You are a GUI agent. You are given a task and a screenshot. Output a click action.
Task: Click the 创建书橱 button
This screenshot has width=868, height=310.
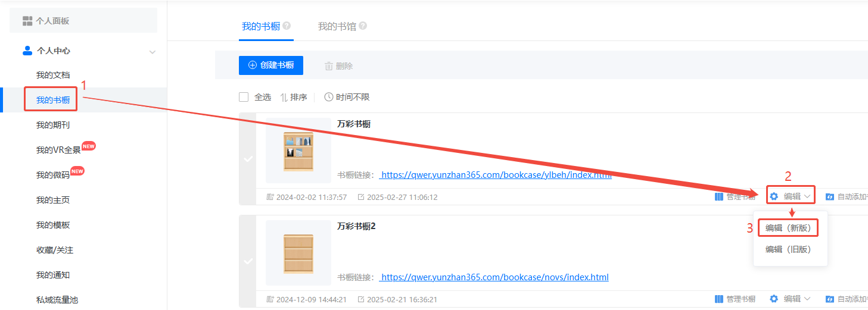click(x=271, y=65)
